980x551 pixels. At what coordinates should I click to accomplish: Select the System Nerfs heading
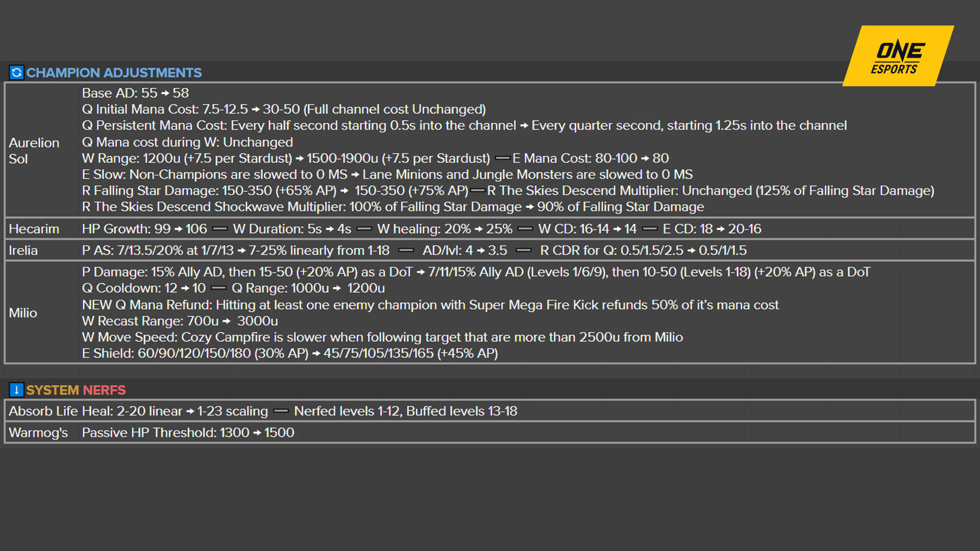click(x=76, y=390)
